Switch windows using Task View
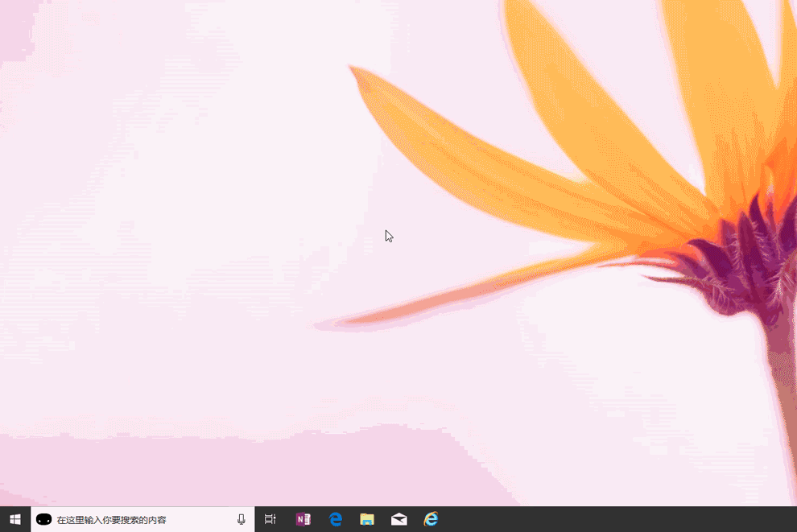797x532 pixels. click(270, 519)
